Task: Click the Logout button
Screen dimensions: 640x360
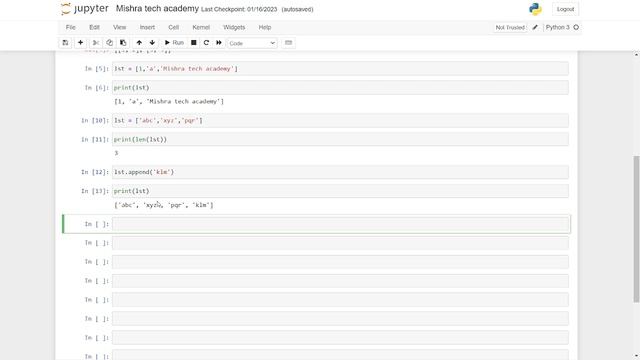Action: [565, 9]
